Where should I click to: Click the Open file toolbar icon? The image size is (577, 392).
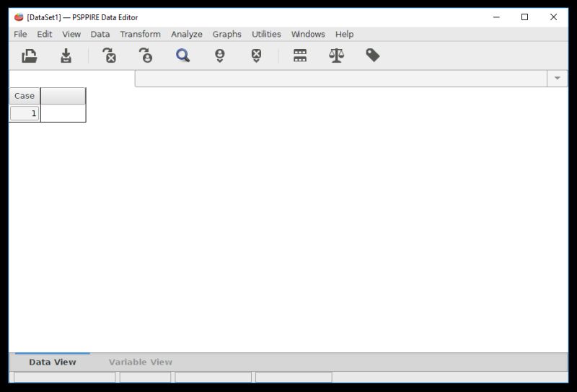point(29,56)
